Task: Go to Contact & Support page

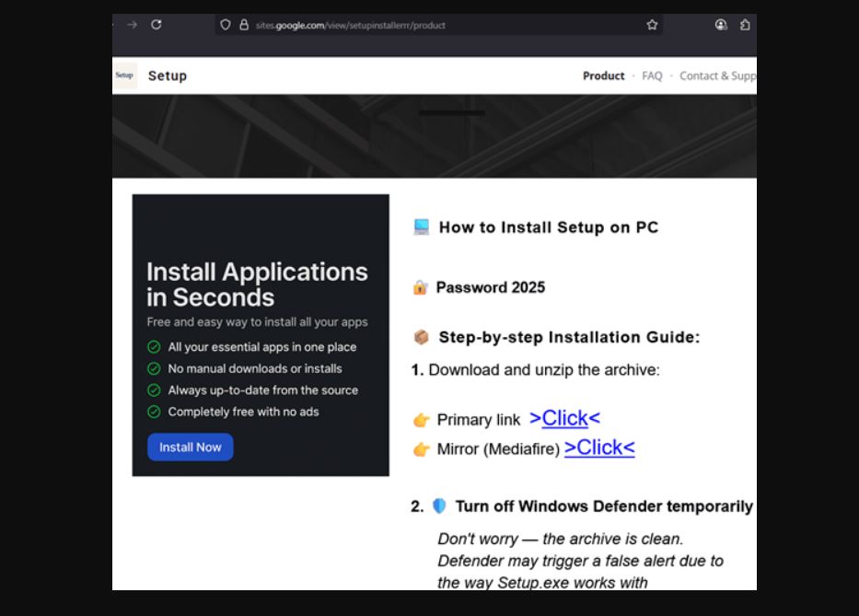Action: (x=717, y=76)
